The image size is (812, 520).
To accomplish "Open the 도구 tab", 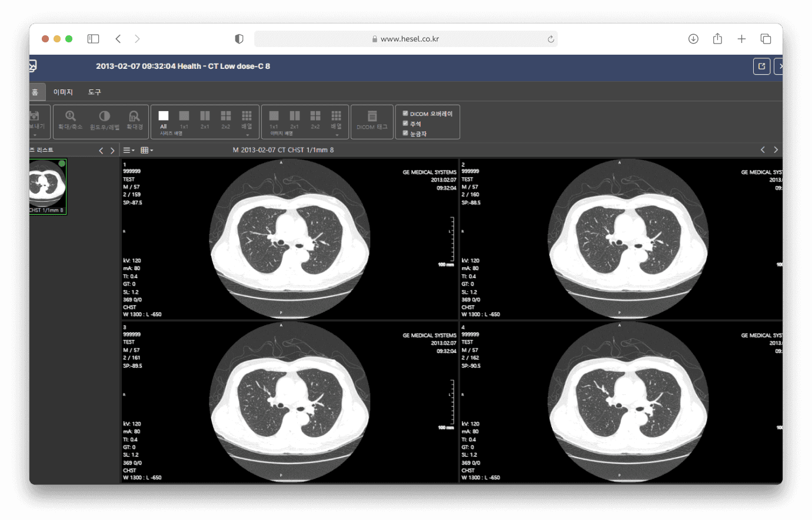I will click(x=94, y=92).
